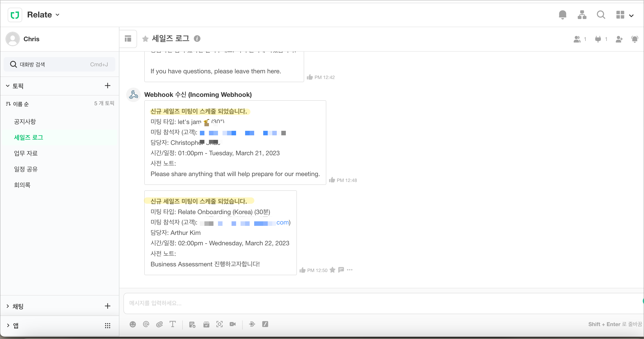Image resolution: width=644 pixels, height=339 pixels.
Task: Open the 공지사항 topic
Action: [x=25, y=122]
